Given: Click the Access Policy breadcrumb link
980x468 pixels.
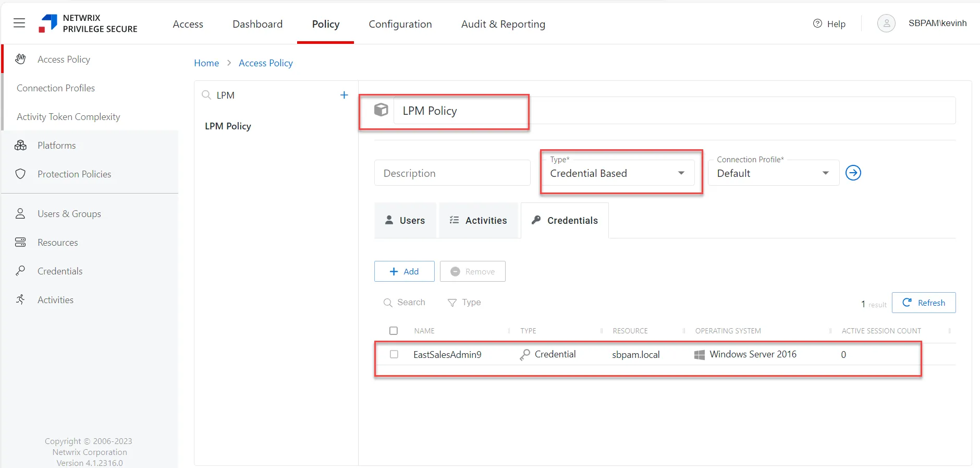Looking at the screenshot, I should pyautogui.click(x=266, y=63).
